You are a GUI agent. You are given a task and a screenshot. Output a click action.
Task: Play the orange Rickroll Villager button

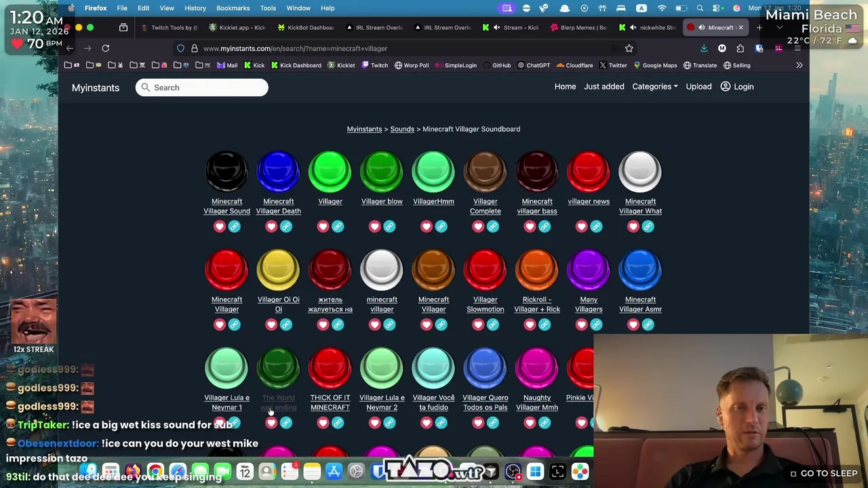coord(537,270)
